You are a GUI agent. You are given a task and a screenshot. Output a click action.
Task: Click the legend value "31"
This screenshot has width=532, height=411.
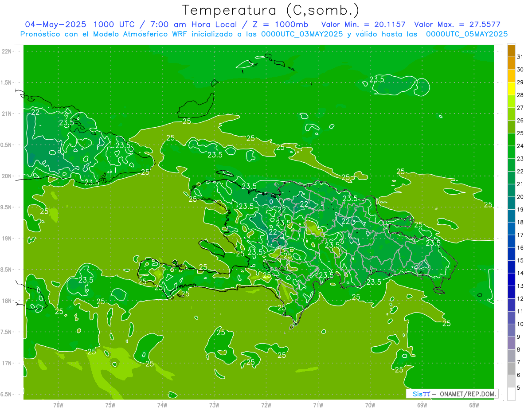pos(520,57)
